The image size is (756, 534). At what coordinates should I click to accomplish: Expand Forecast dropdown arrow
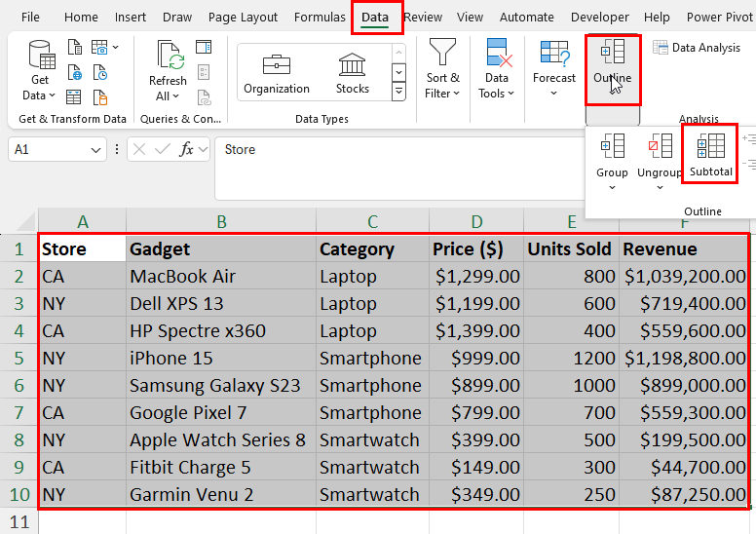(x=554, y=93)
